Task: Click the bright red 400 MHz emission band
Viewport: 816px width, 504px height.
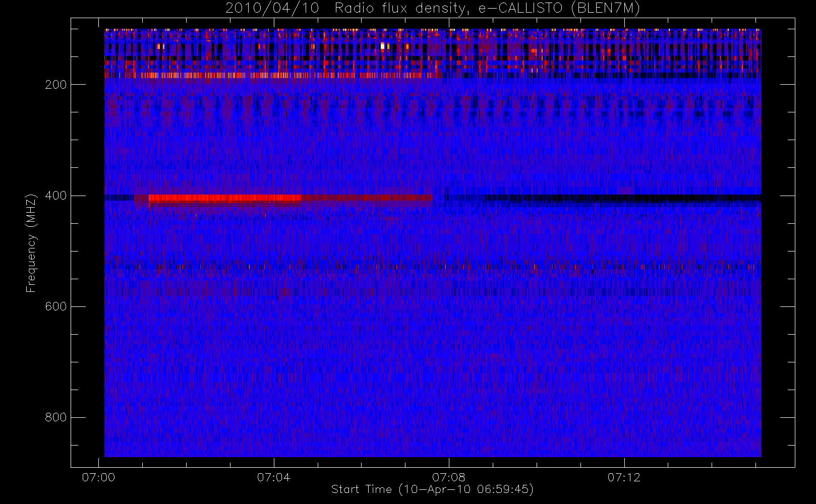Action: click(x=225, y=198)
